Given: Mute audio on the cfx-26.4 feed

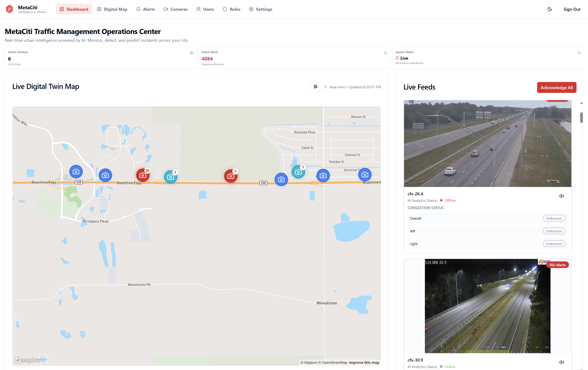Looking at the screenshot, I should tap(562, 196).
